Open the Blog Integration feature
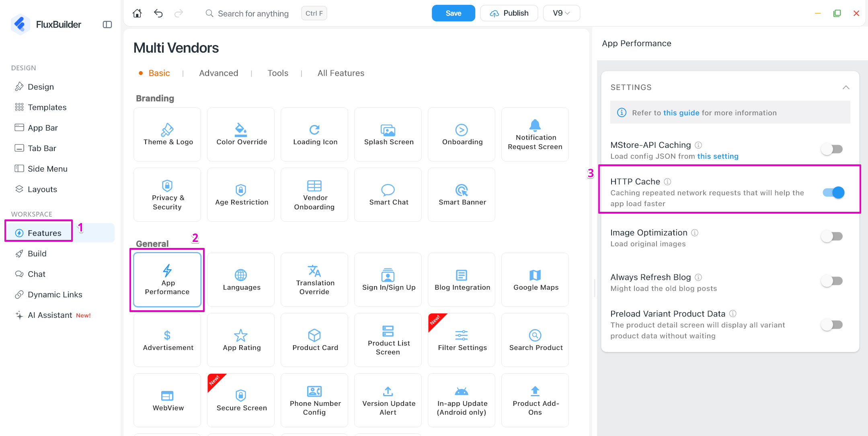Screen dimensions: 868x436 pyautogui.click(x=462, y=280)
